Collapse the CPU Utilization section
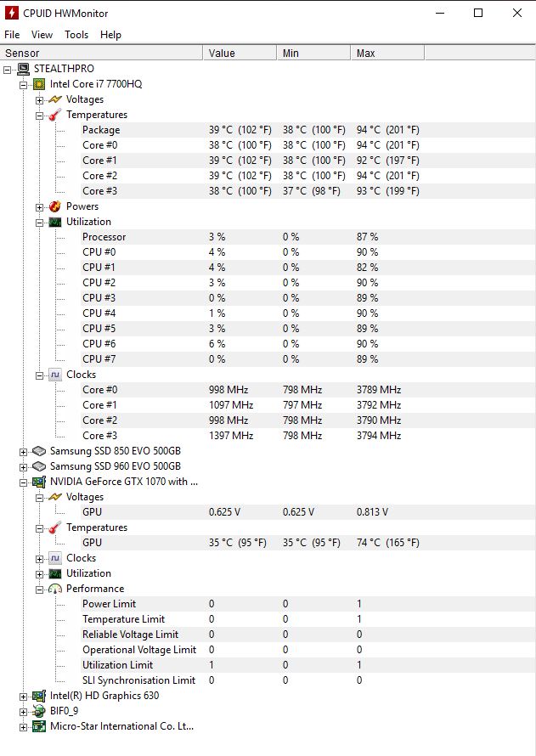 (40, 223)
